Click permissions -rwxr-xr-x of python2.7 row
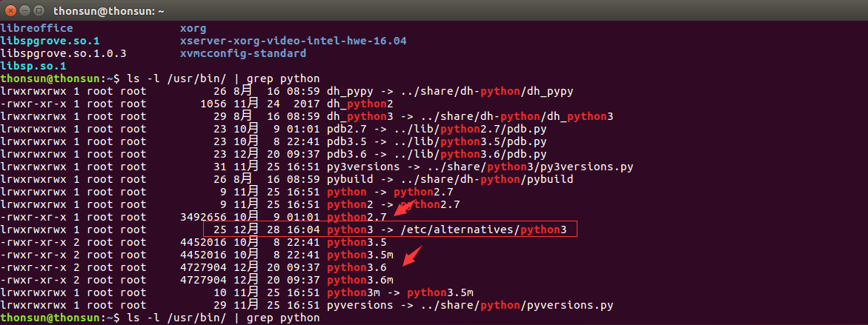 coord(33,217)
